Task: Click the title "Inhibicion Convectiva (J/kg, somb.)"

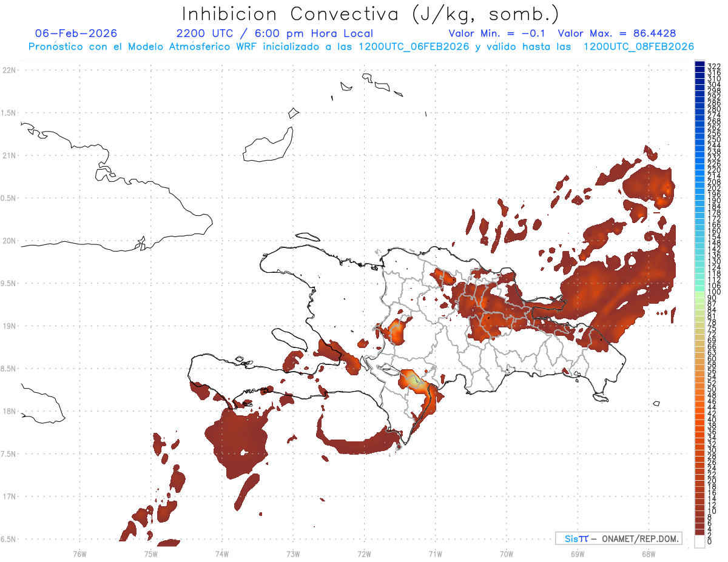Action: (x=371, y=14)
